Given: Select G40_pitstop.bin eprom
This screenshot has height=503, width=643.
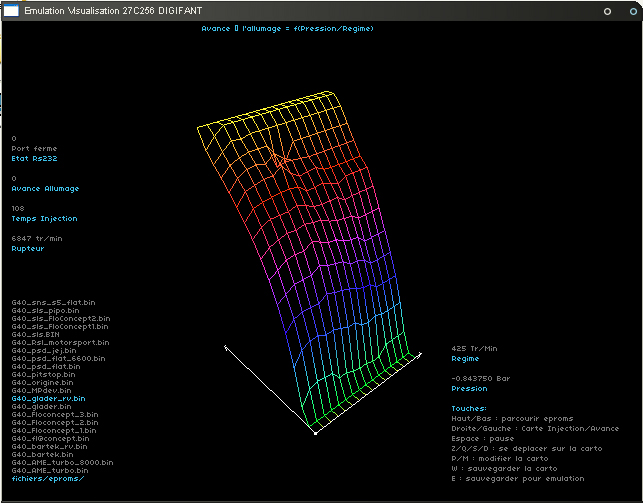Looking at the screenshot, I should [42, 374].
